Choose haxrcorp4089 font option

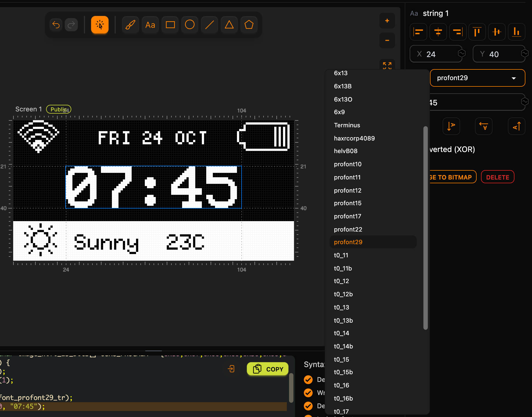[373, 138]
